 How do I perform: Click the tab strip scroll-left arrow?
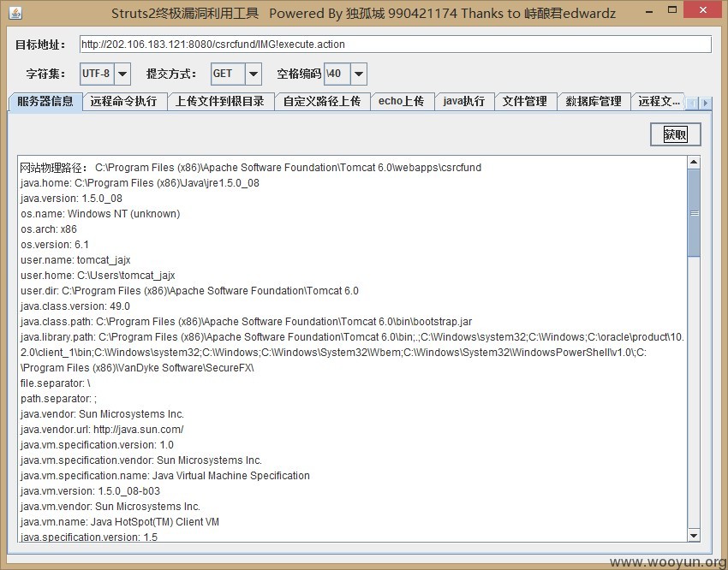692,103
